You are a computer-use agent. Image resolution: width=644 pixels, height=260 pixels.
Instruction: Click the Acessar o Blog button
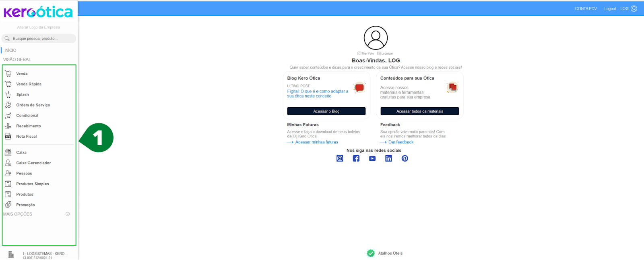[x=326, y=111]
